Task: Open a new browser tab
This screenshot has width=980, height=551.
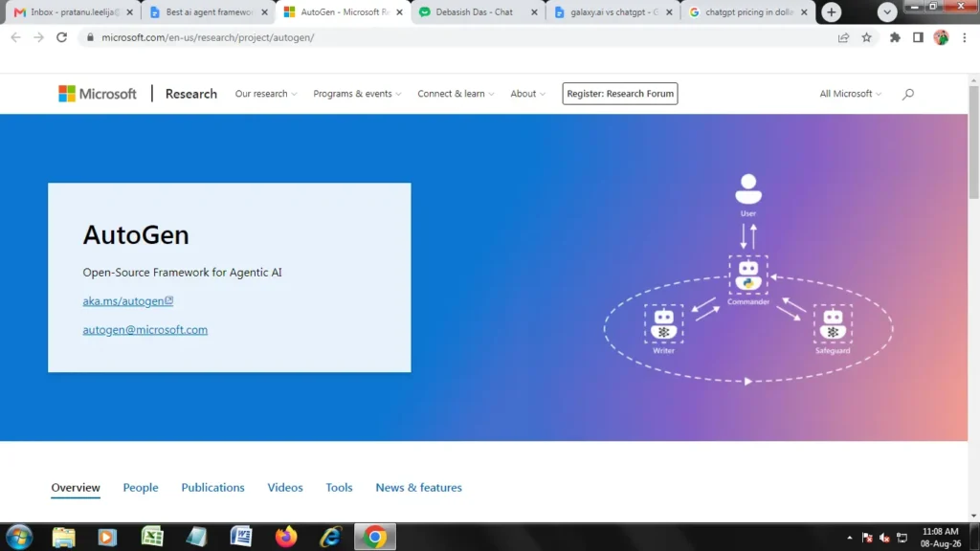Action: pyautogui.click(x=832, y=11)
